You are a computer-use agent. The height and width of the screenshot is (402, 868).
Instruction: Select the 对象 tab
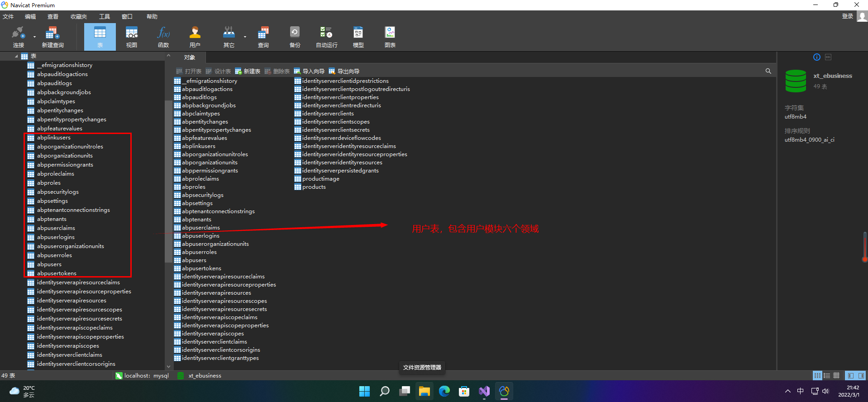click(x=190, y=57)
